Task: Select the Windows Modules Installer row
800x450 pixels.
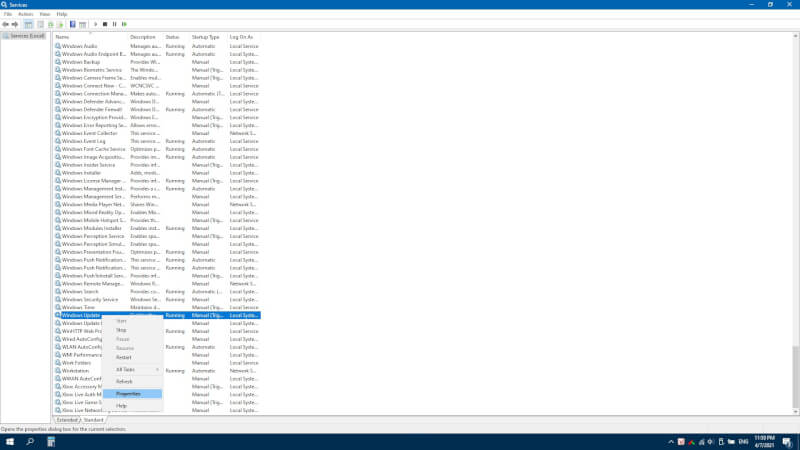Action: pos(157,228)
